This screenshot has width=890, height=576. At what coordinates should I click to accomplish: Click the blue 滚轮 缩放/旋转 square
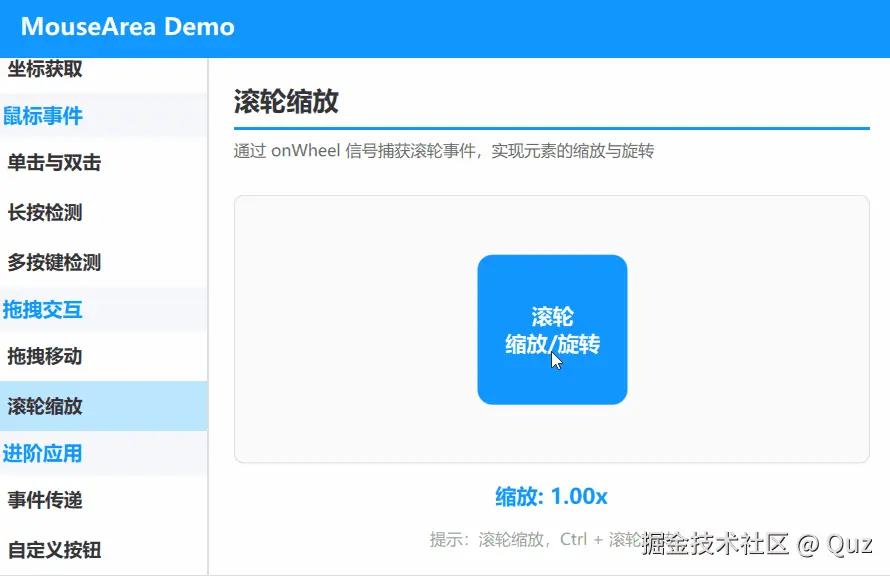point(552,330)
